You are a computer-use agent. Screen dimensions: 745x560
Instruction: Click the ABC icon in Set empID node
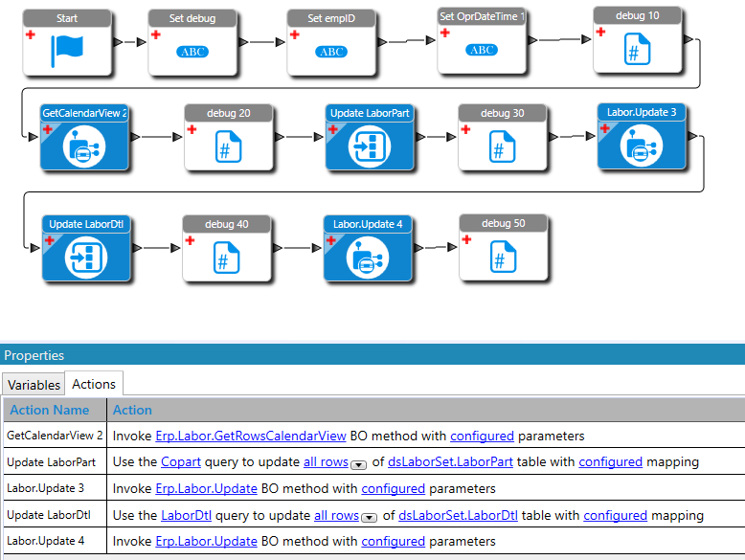[x=331, y=52]
